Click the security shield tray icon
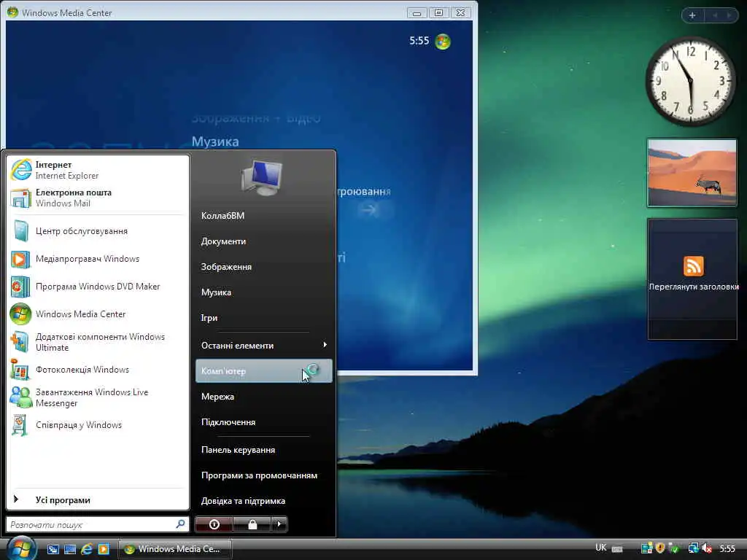 659,548
